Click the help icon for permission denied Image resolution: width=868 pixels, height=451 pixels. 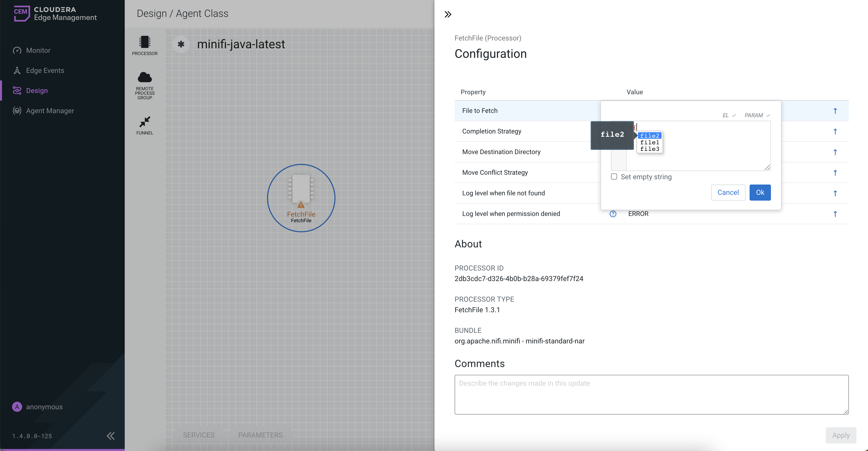(613, 214)
